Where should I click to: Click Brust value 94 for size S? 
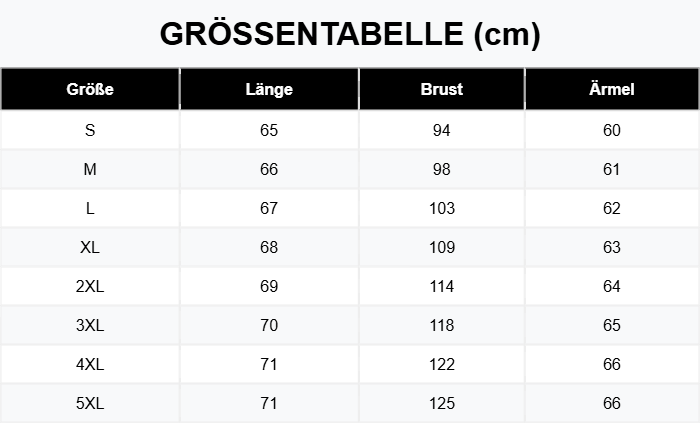click(442, 130)
